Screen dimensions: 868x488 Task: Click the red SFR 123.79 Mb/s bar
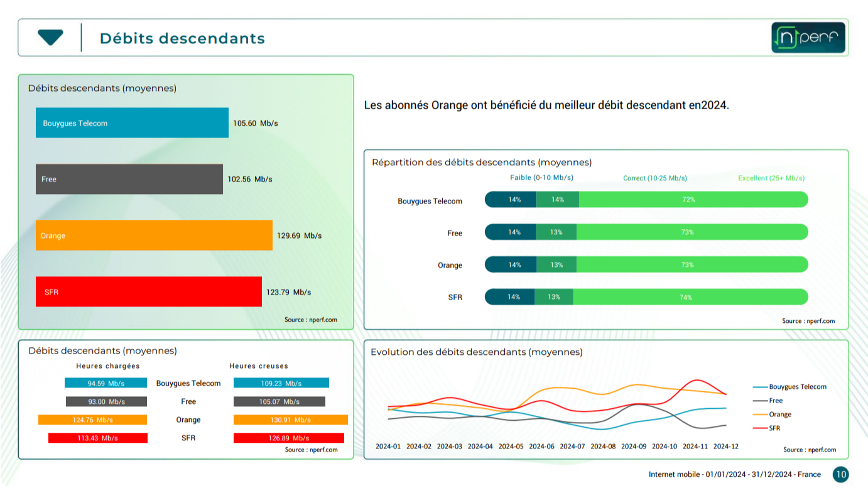[148, 292]
